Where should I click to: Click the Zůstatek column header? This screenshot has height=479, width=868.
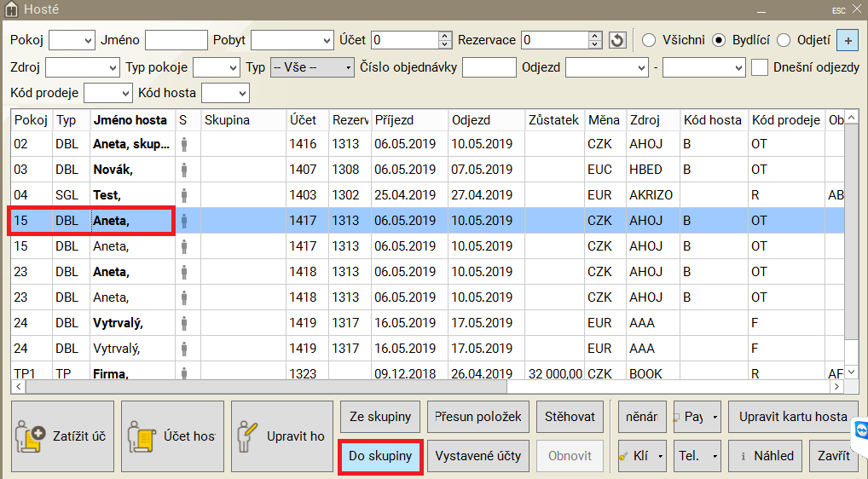tap(553, 120)
